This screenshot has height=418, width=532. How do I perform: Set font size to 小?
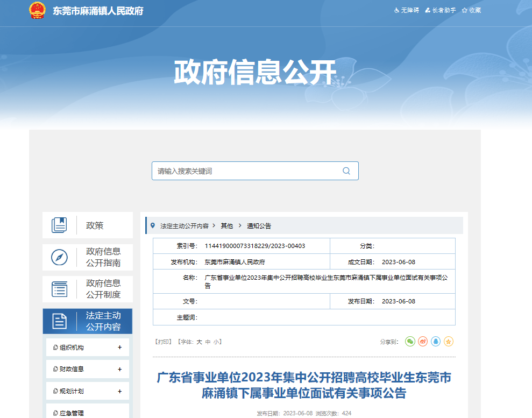216,342
